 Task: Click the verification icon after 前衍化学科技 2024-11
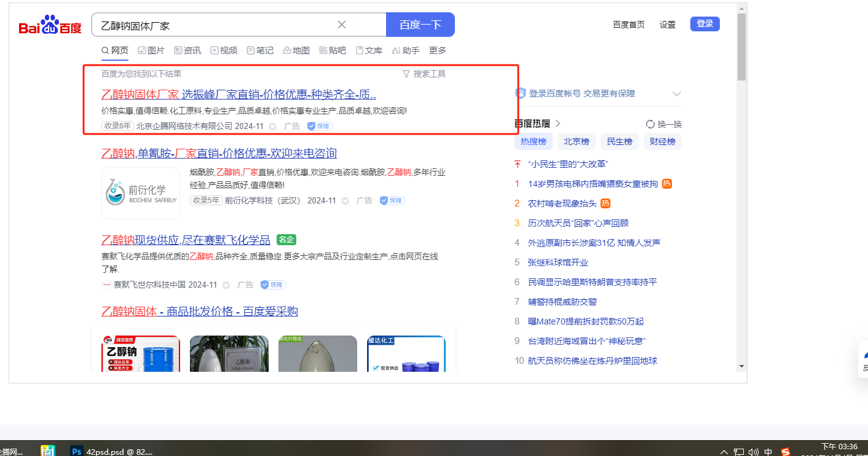[x=345, y=201]
